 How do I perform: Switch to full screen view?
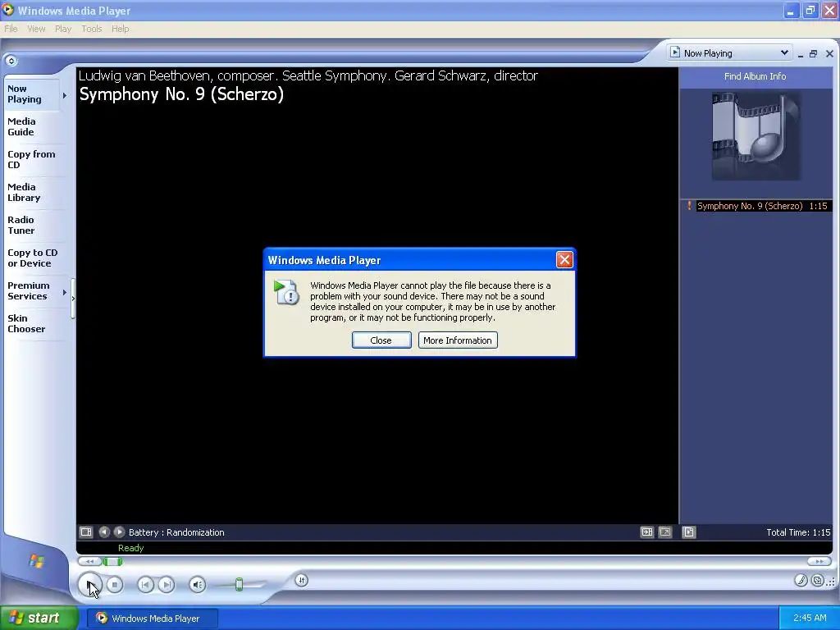[x=664, y=532]
